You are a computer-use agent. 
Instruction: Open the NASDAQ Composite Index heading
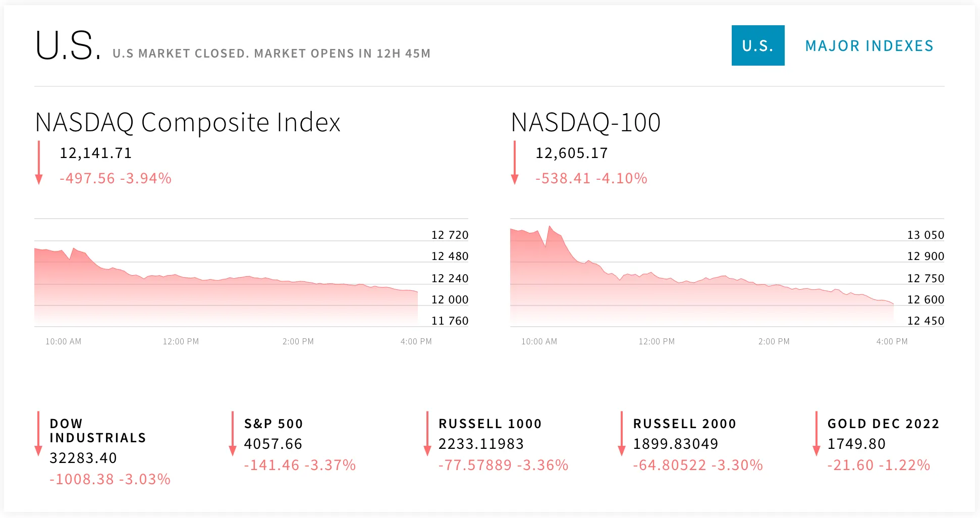188,123
